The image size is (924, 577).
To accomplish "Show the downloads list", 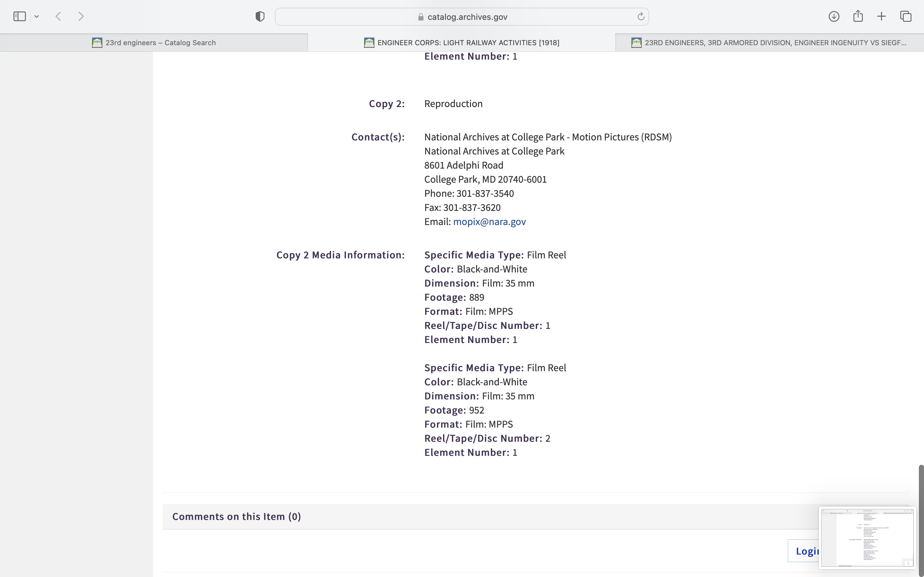I will [834, 16].
